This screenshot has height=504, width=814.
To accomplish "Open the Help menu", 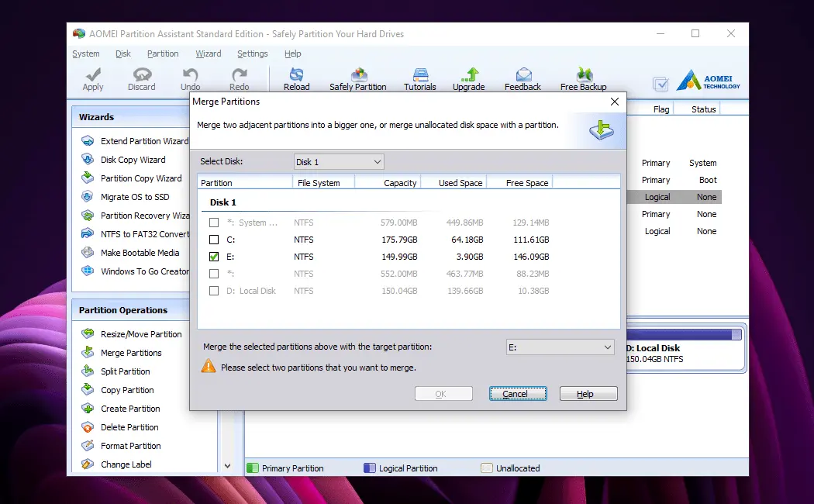I will pos(293,54).
